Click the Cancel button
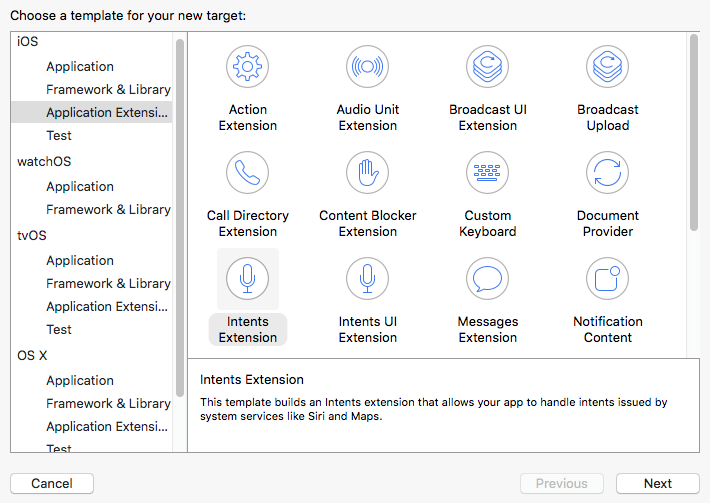The image size is (710, 503). point(52,484)
